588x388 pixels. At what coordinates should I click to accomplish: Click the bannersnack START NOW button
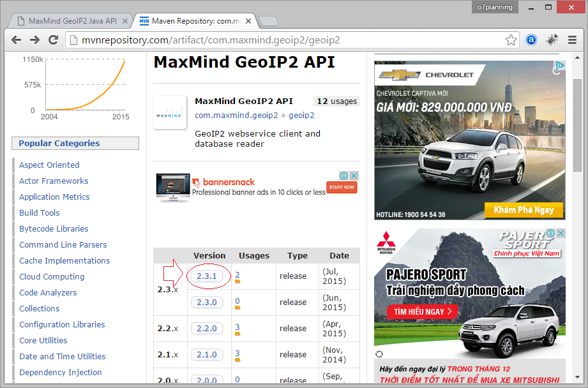pyautogui.click(x=342, y=187)
